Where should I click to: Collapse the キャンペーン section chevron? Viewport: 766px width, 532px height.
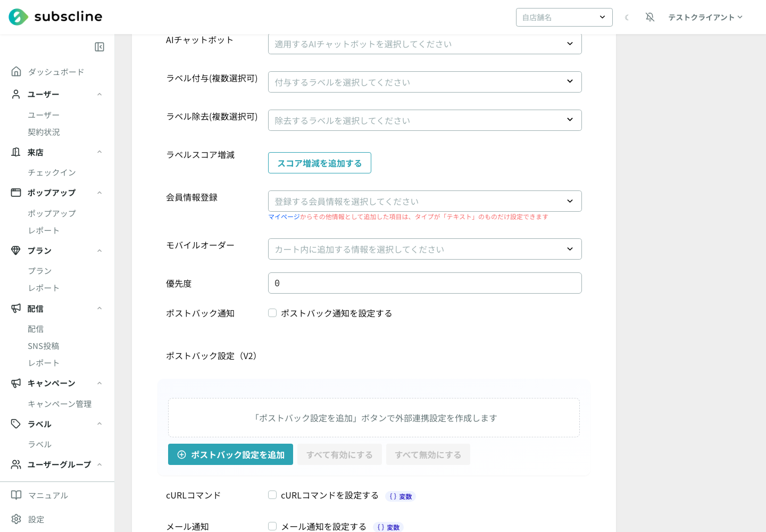99,383
